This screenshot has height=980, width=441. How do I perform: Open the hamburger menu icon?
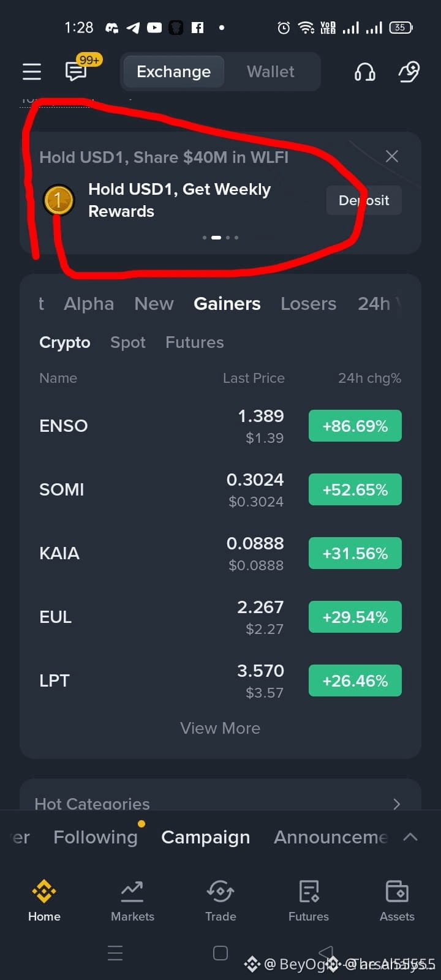point(32,72)
